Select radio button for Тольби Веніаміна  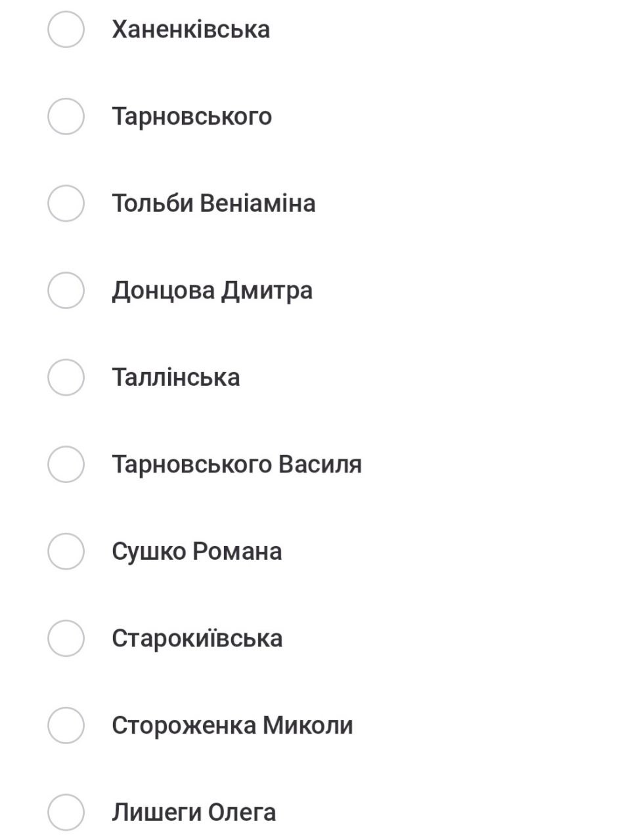(x=66, y=203)
